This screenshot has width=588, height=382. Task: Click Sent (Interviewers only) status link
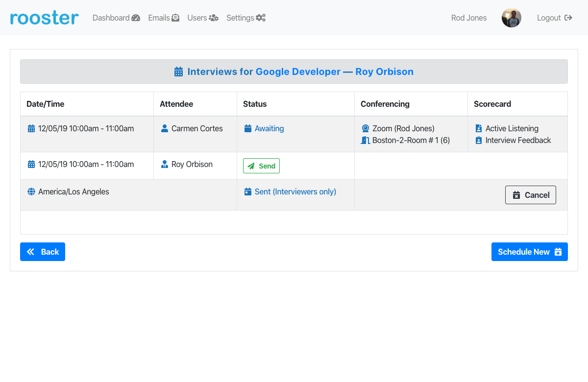click(x=295, y=192)
